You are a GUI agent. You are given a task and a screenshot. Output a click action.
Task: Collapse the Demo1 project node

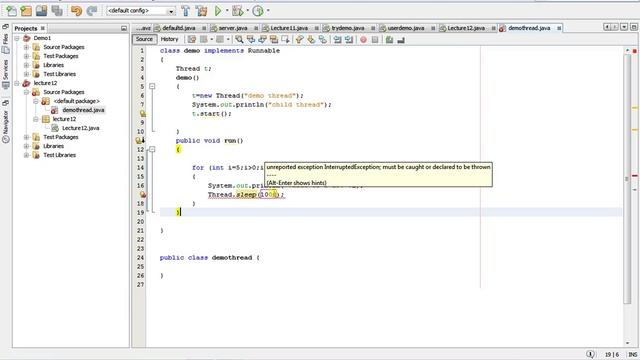coord(17,38)
